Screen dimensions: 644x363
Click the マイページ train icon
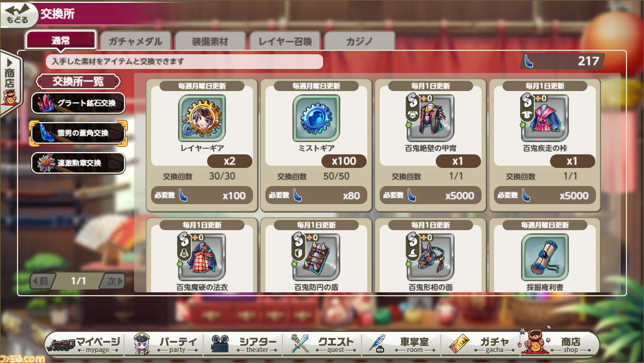[62, 344]
